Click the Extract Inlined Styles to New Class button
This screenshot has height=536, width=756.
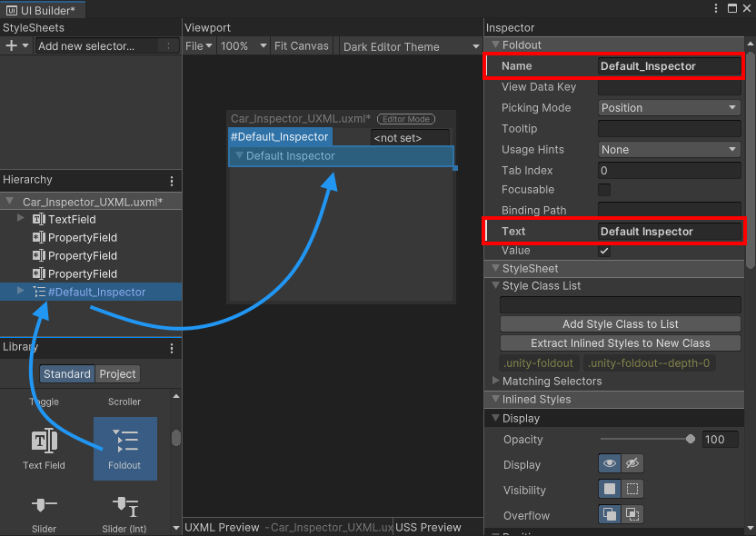[621, 342]
